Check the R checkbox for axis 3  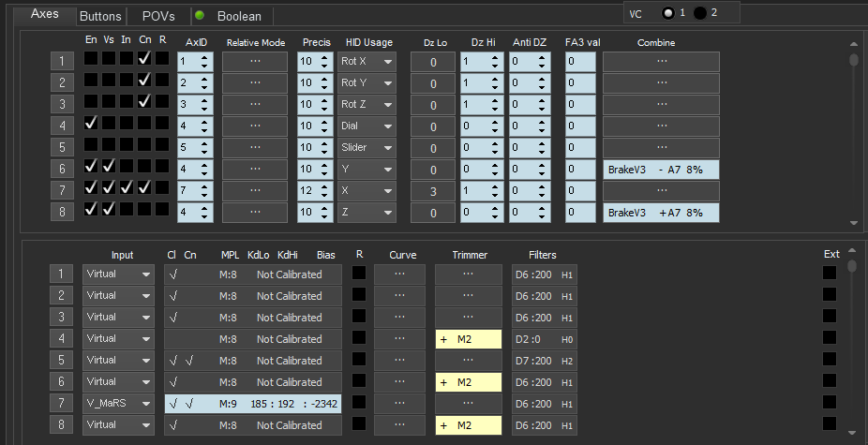162,101
